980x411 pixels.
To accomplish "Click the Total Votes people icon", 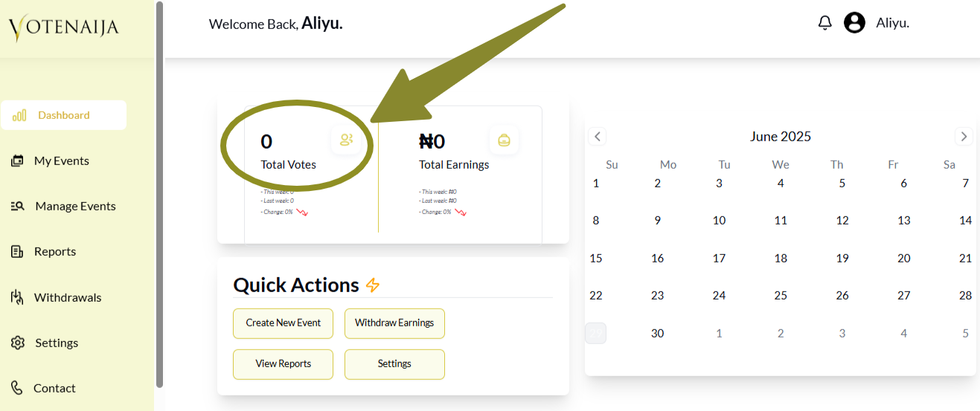I will 346,140.
